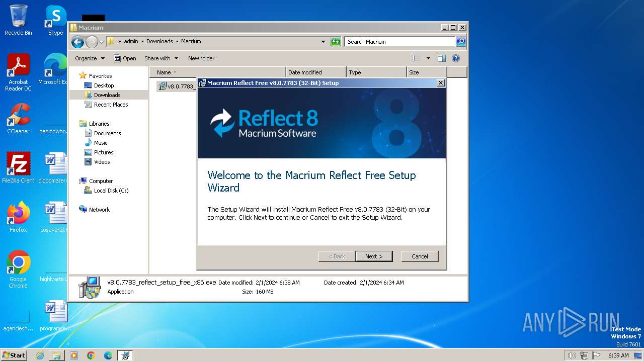Cancel the Macrium Reflect setup

[420, 256]
